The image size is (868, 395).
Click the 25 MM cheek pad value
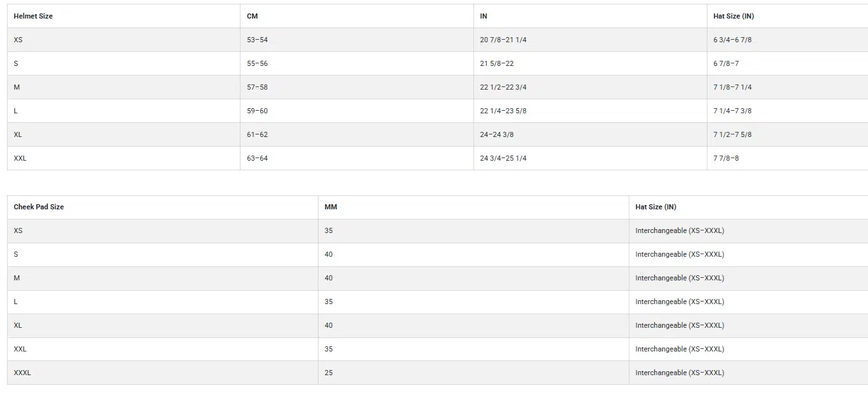coord(329,373)
